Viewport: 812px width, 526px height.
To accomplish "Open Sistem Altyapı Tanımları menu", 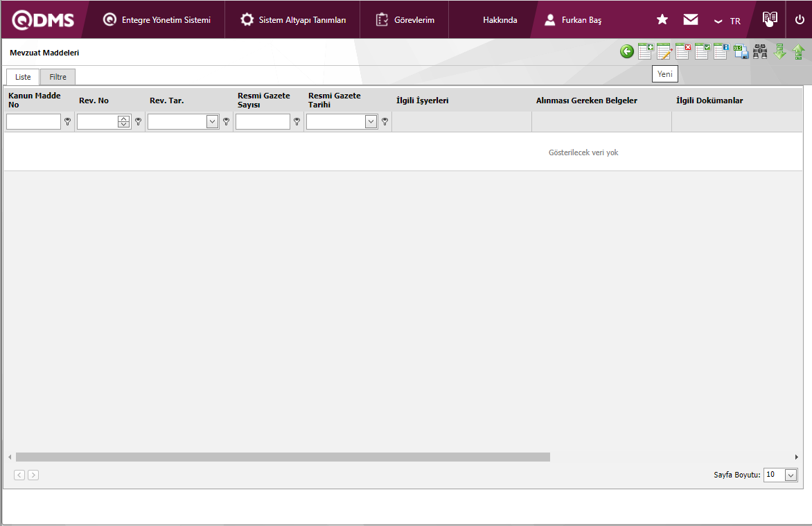I will 293,19.
